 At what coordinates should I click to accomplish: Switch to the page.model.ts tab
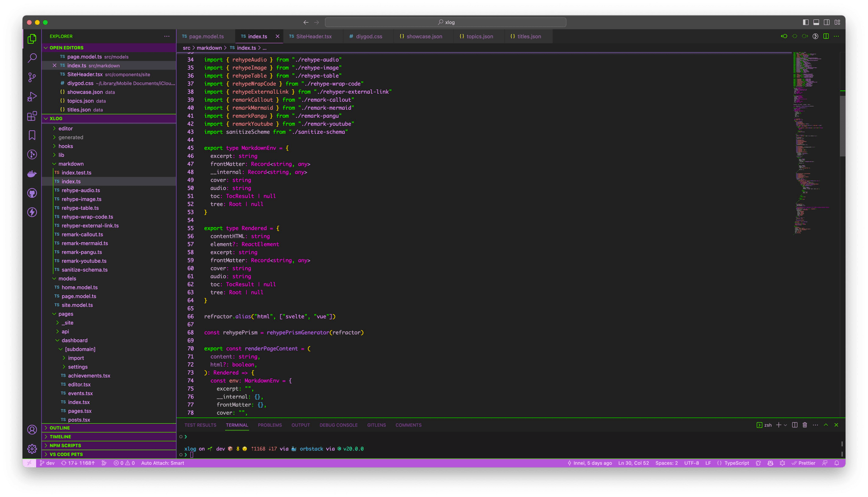click(x=206, y=36)
